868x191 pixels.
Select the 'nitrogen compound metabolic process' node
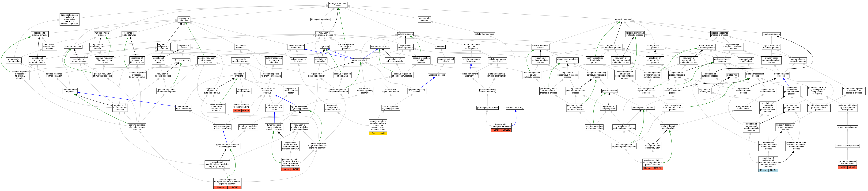tap(635, 34)
